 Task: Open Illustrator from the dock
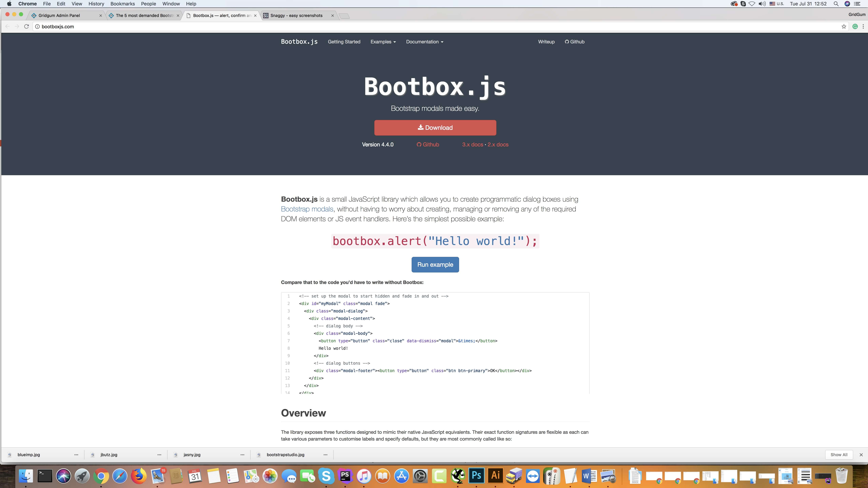pyautogui.click(x=495, y=476)
